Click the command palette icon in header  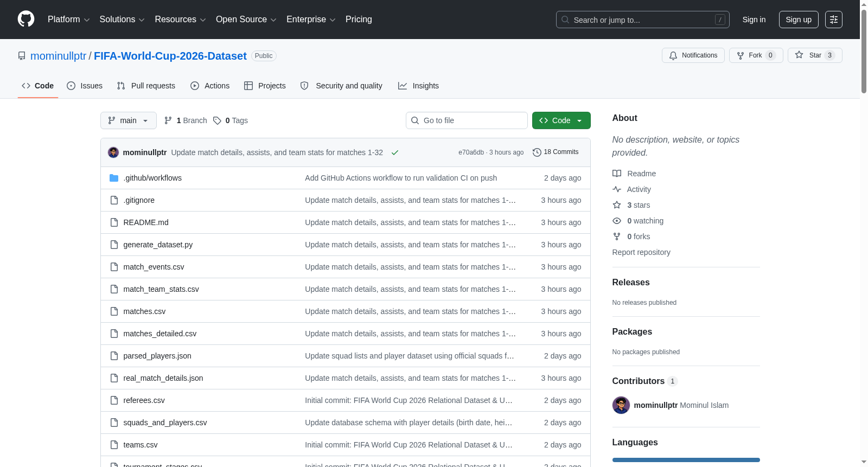click(833, 20)
